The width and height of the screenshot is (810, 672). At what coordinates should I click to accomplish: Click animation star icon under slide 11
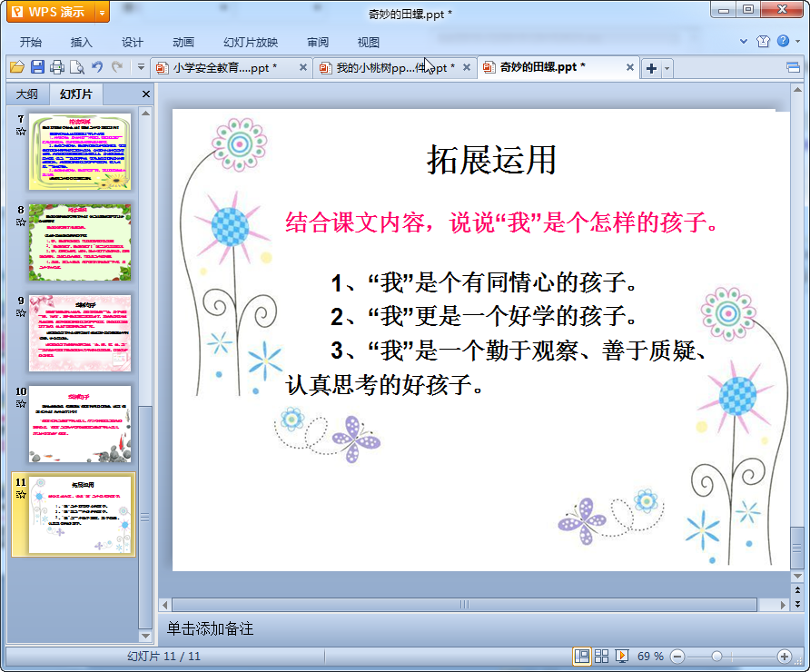pos(21,495)
